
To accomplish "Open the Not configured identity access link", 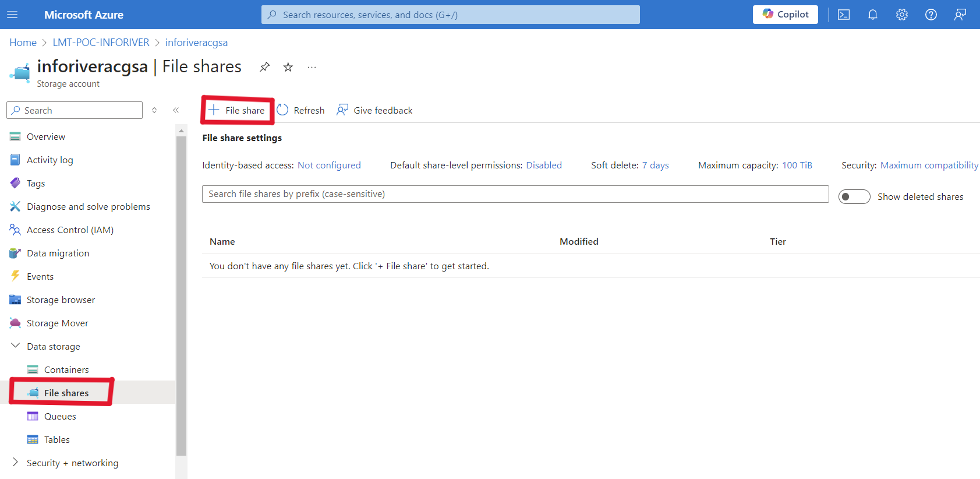I will pyautogui.click(x=329, y=165).
